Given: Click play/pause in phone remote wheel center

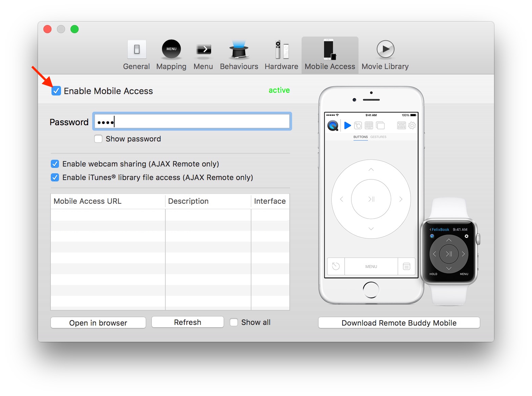Looking at the screenshot, I should [371, 199].
